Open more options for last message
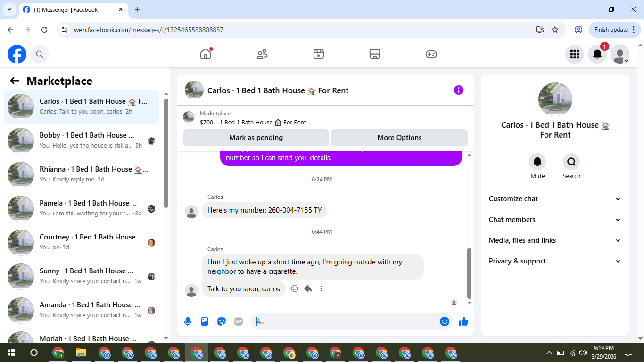Image resolution: width=644 pixels, height=362 pixels. pyautogui.click(x=321, y=288)
